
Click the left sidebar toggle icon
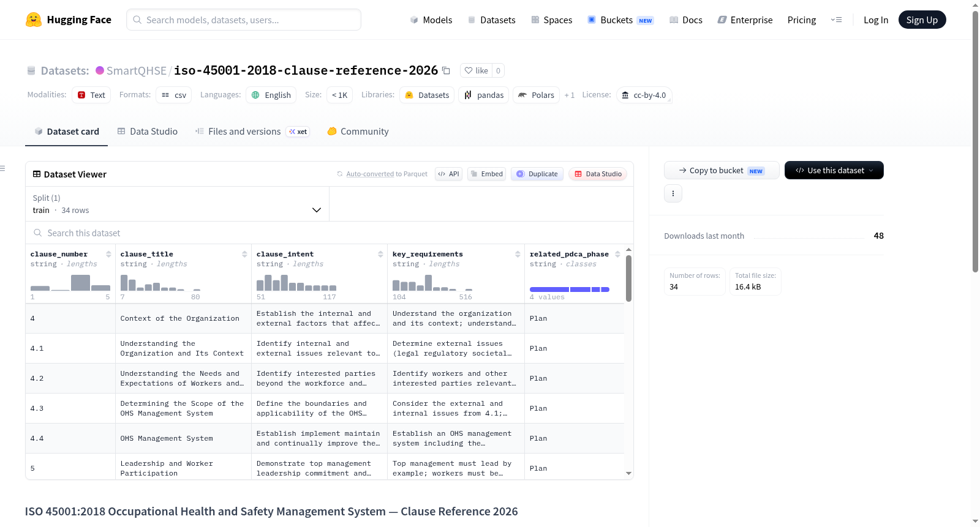(2, 168)
